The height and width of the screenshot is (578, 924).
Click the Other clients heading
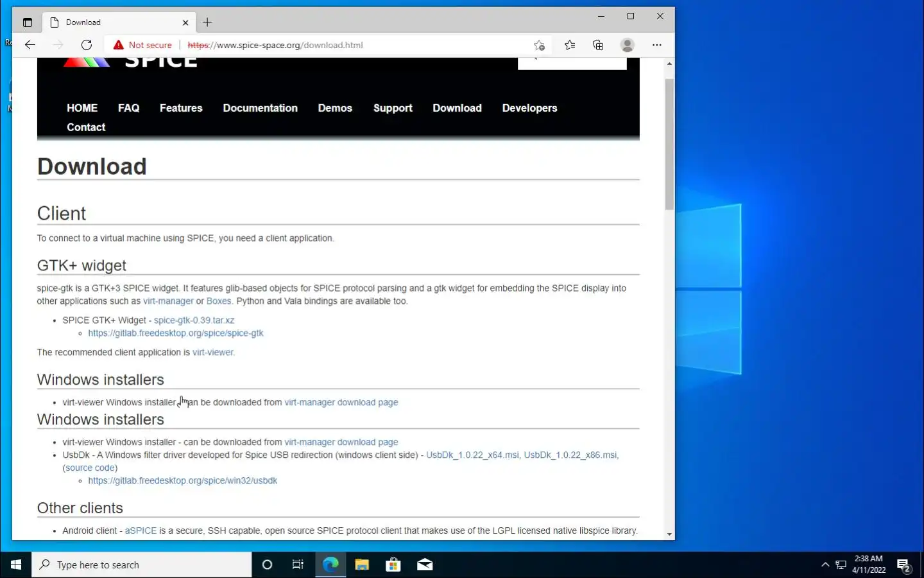click(x=80, y=508)
